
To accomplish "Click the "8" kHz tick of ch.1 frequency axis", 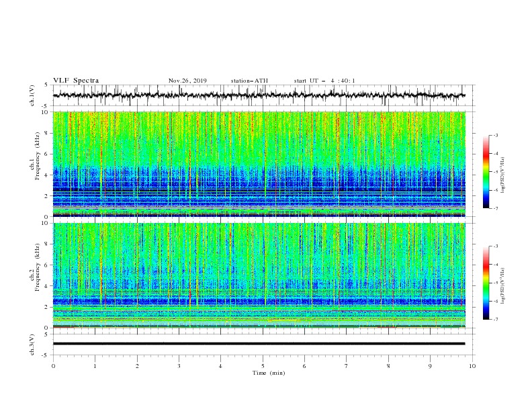I will tap(46, 133).
